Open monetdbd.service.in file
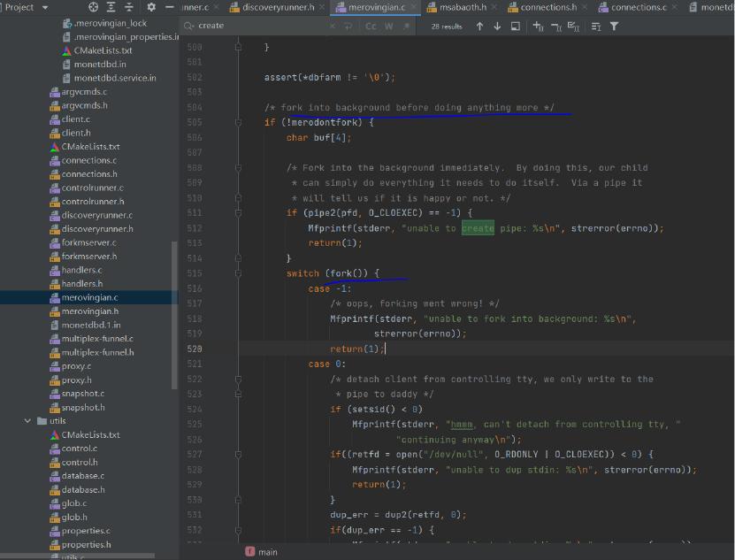This screenshot has width=735, height=560. pos(115,78)
